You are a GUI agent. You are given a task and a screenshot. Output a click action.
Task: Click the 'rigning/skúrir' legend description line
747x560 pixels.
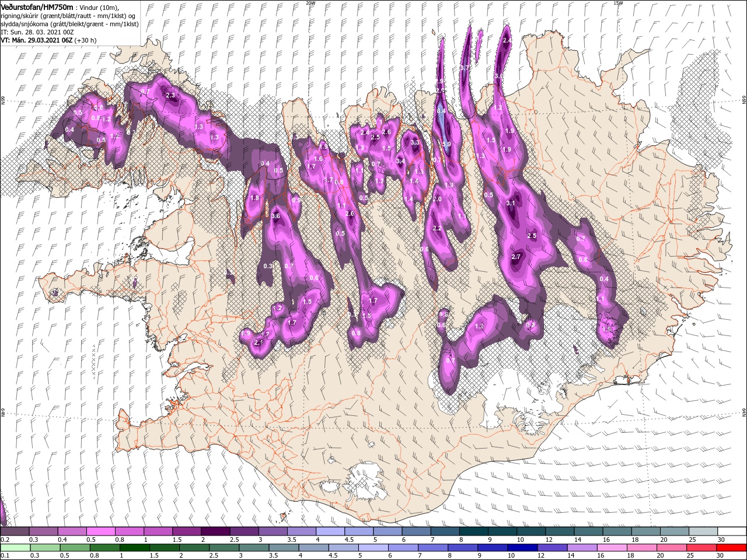[67, 16]
